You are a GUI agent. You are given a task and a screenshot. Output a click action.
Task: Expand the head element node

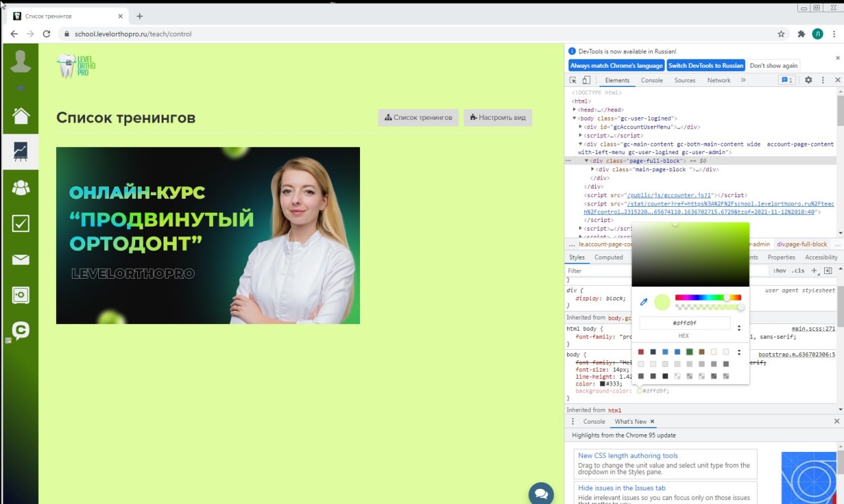click(x=575, y=110)
